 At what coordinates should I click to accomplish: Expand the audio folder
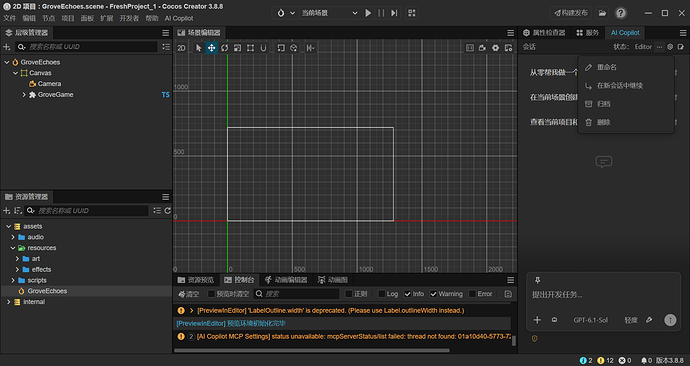(x=13, y=237)
